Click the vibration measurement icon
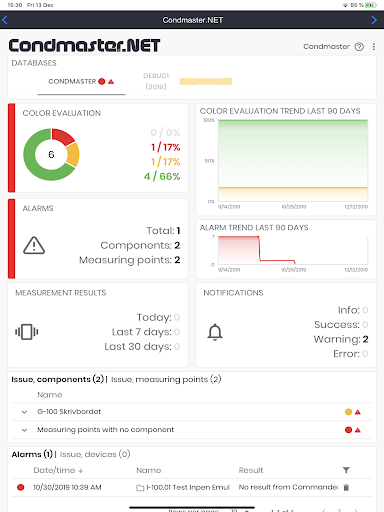This screenshot has width=384, height=512. [x=27, y=332]
